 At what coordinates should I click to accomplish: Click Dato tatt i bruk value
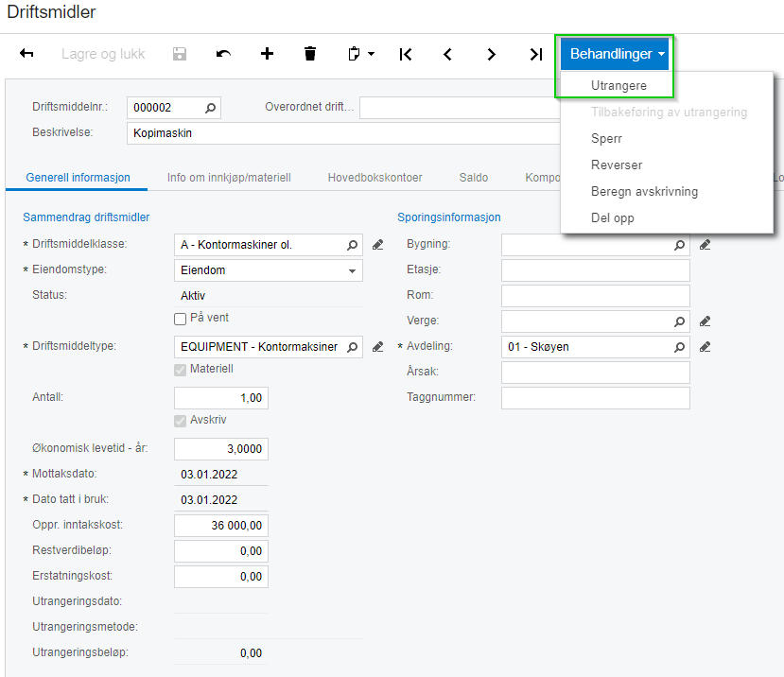point(209,500)
